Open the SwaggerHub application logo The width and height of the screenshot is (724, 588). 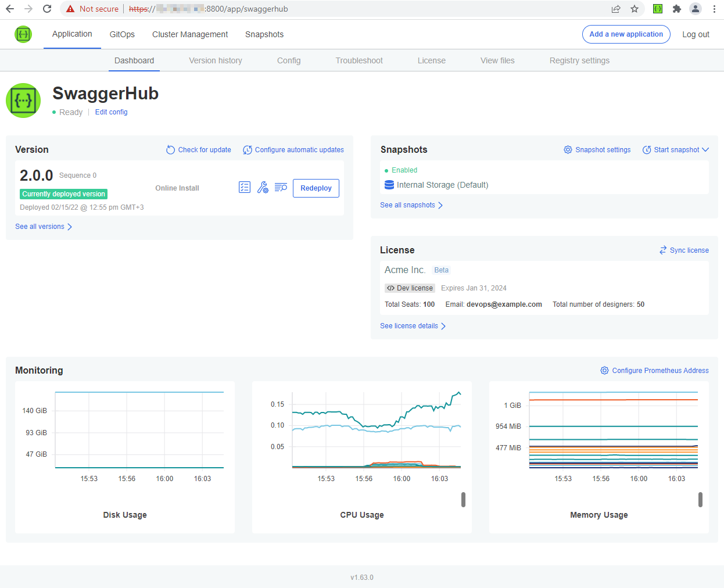click(x=23, y=100)
